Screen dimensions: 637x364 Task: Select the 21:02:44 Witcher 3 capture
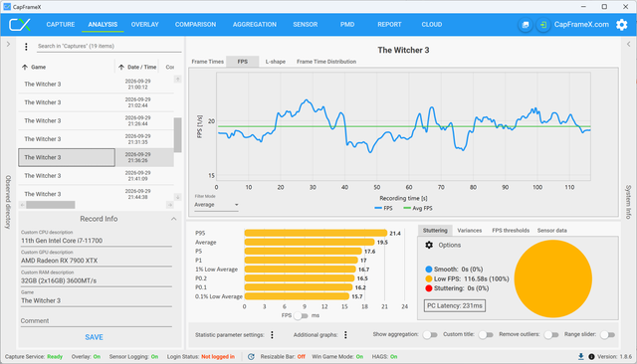96,102
